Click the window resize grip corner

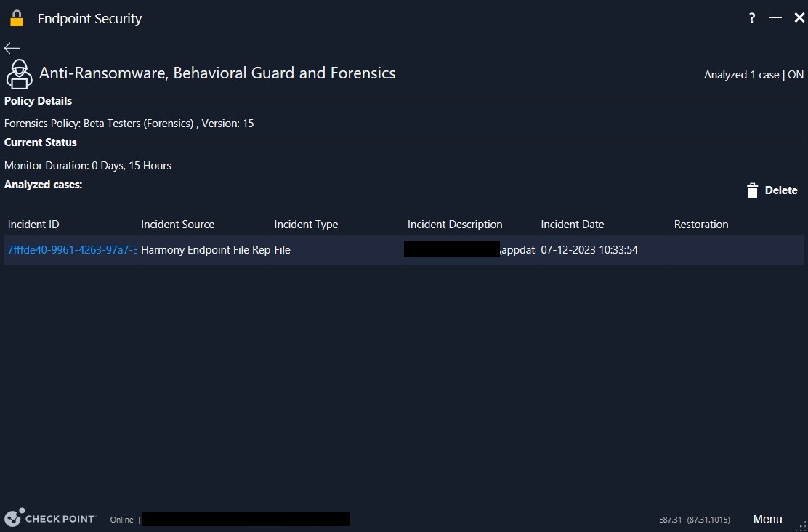(x=802, y=526)
